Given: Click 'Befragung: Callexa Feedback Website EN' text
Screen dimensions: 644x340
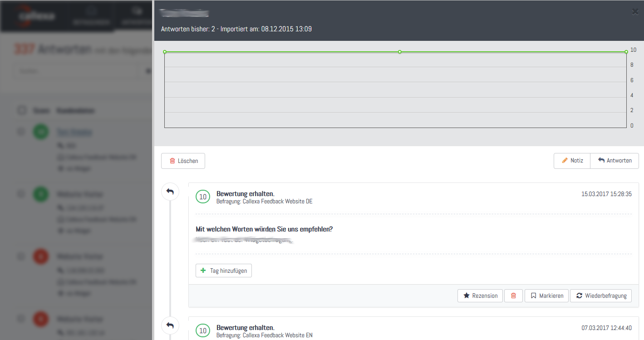Looking at the screenshot, I should [265, 335].
